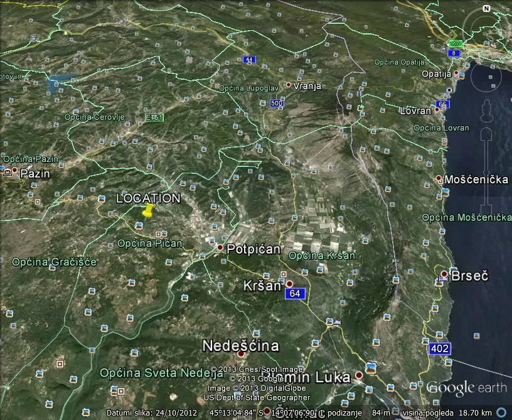The height and width of the screenshot is (420, 512).
Task: Click the Vranja town marker dot
Action: click(x=289, y=85)
